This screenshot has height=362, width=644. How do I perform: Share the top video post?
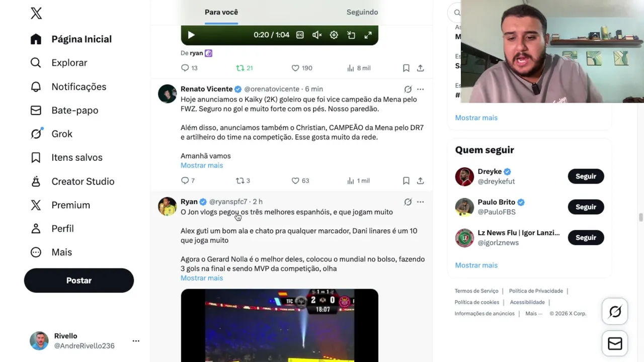tap(421, 68)
